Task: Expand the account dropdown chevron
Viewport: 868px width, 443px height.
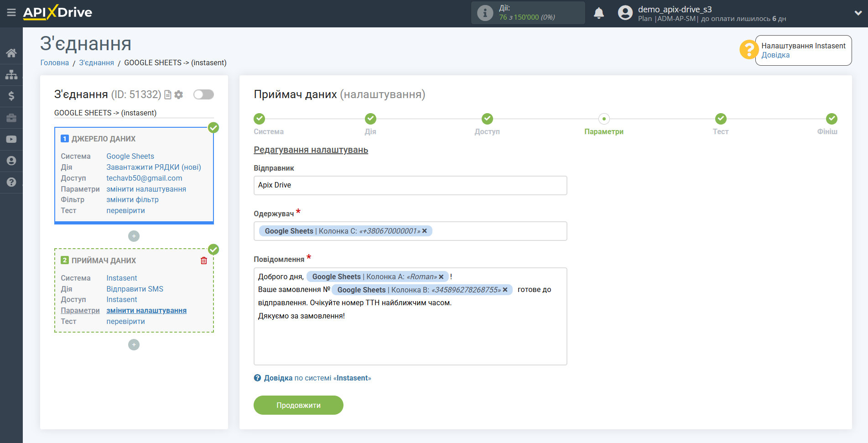Action: point(858,13)
